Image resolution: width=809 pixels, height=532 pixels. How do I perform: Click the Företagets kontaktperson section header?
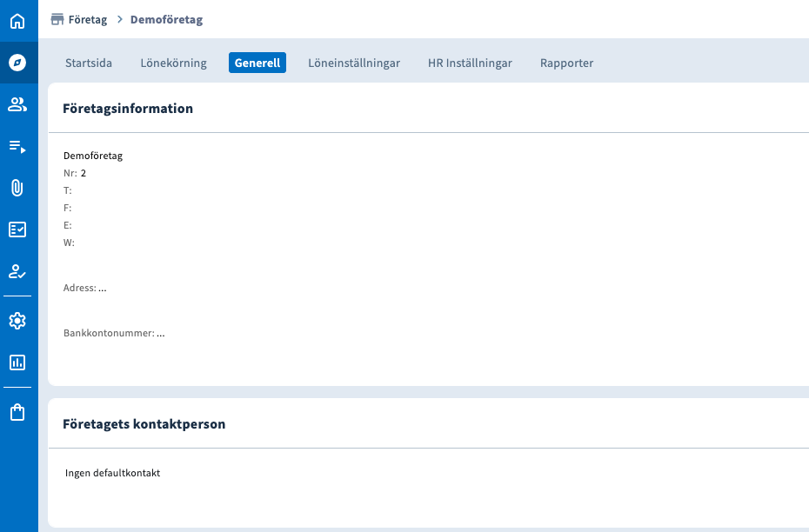click(x=144, y=424)
